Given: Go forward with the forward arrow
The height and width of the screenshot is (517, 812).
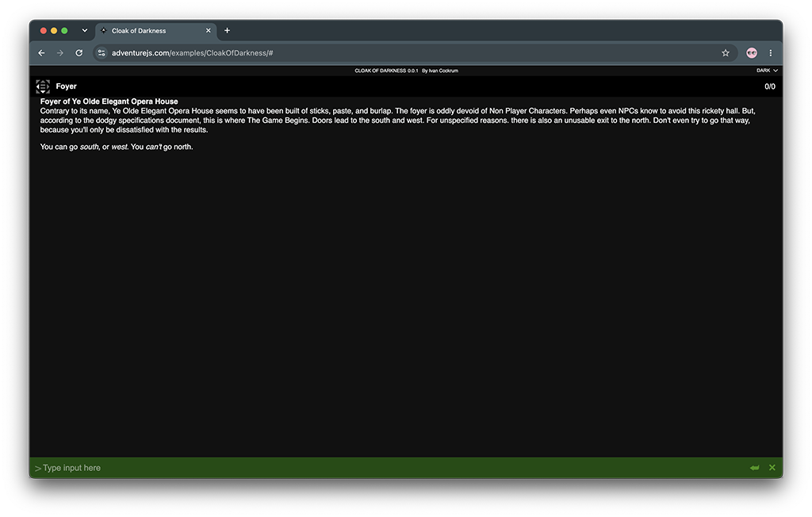Looking at the screenshot, I should (60, 53).
